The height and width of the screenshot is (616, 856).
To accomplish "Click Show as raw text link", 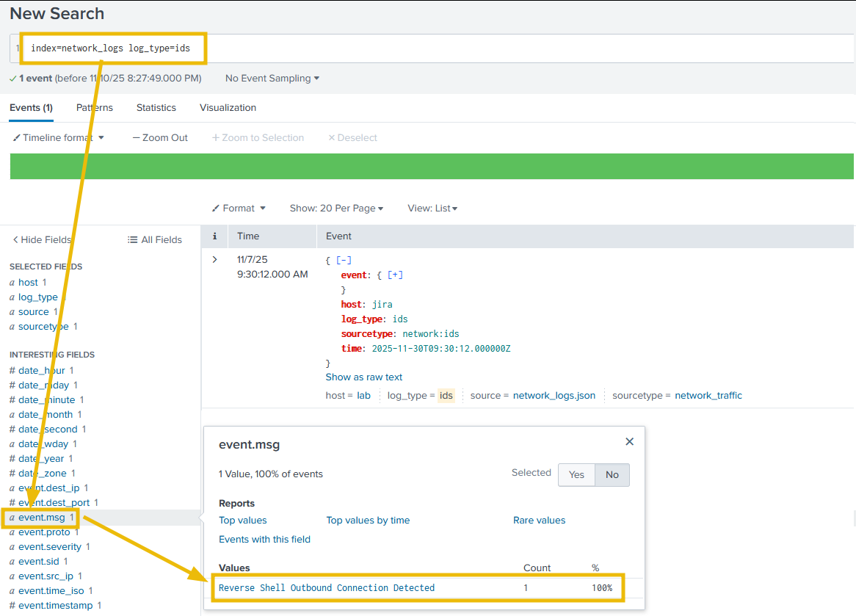I will [x=364, y=377].
